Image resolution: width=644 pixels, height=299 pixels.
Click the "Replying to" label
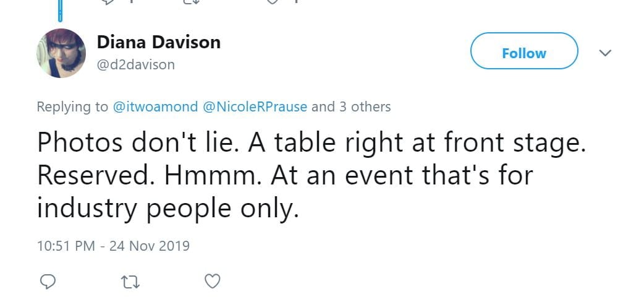pos(72,106)
